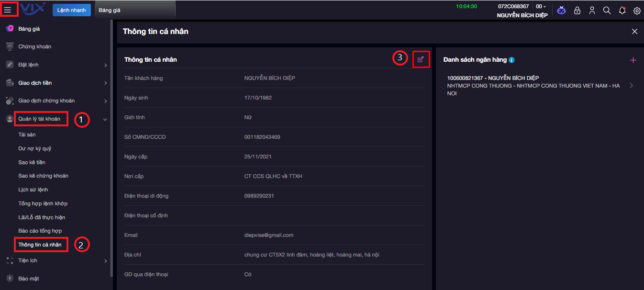Edit personal information with pencil icon
644x290 pixels.
421,59
